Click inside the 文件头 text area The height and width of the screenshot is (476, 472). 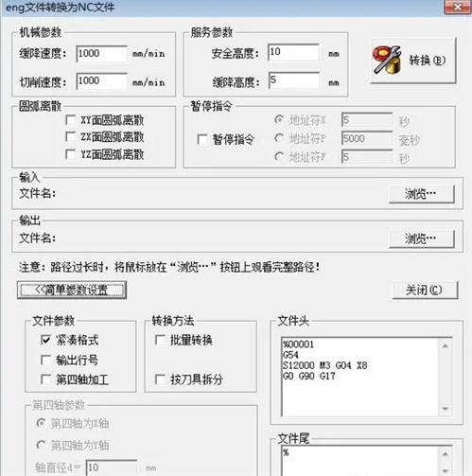tap(360, 377)
